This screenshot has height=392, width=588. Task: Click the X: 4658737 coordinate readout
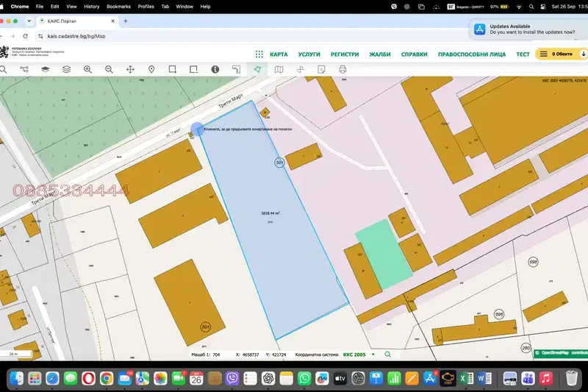click(247, 354)
